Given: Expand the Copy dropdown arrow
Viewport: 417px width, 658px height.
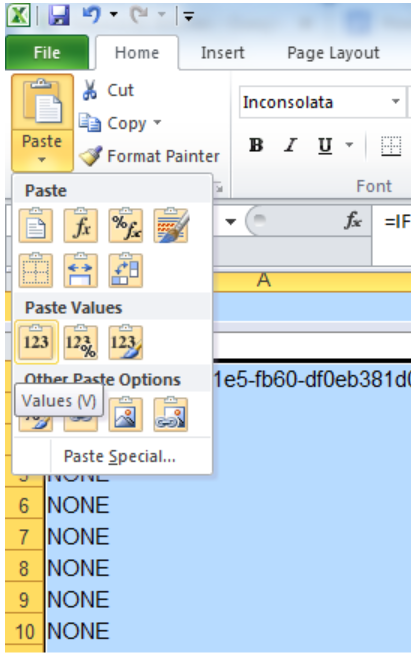Looking at the screenshot, I should coord(157,123).
